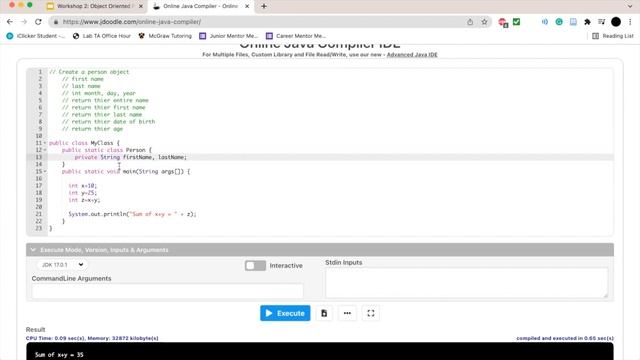Click code line 13 private String firstName

(130, 157)
